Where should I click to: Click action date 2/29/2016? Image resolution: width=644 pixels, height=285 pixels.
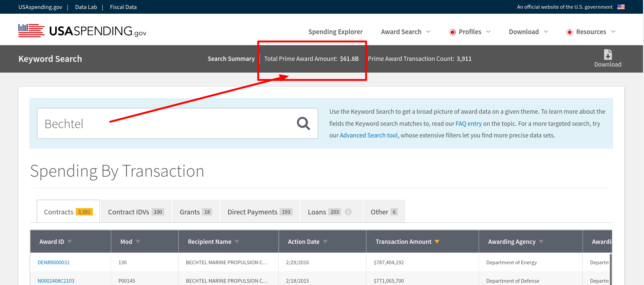coord(297,262)
